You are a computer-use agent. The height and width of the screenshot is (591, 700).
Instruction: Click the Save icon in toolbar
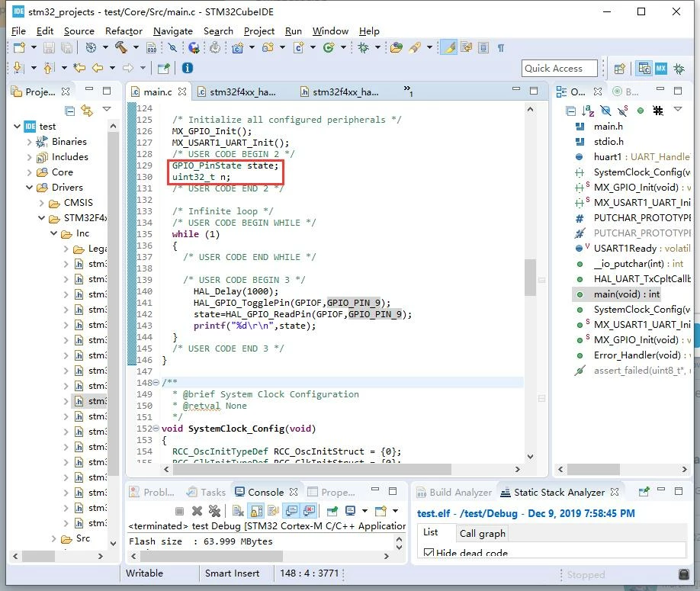pyautogui.click(x=49, y=47)
